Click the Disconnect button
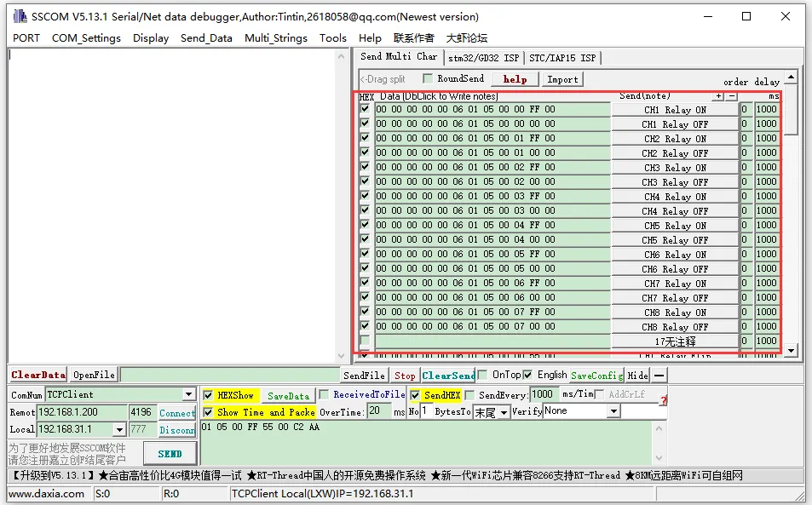 pos(176,430)
